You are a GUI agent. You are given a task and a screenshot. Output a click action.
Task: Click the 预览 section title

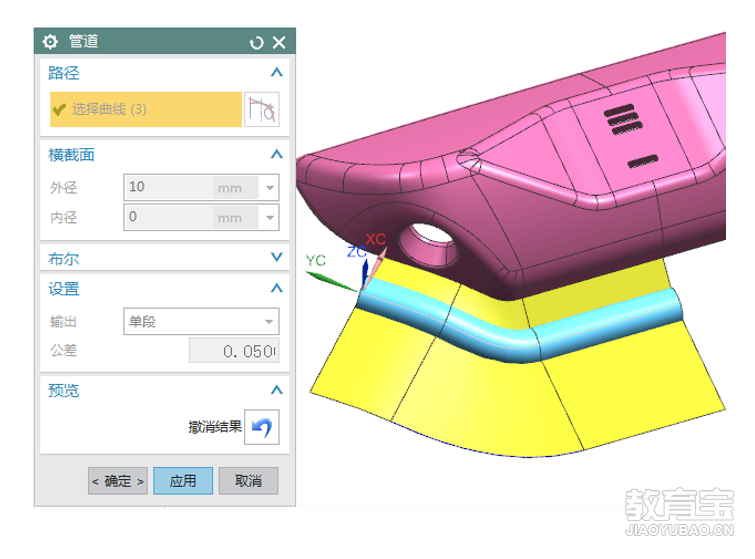pyautogui.click(x=64, y=390)
